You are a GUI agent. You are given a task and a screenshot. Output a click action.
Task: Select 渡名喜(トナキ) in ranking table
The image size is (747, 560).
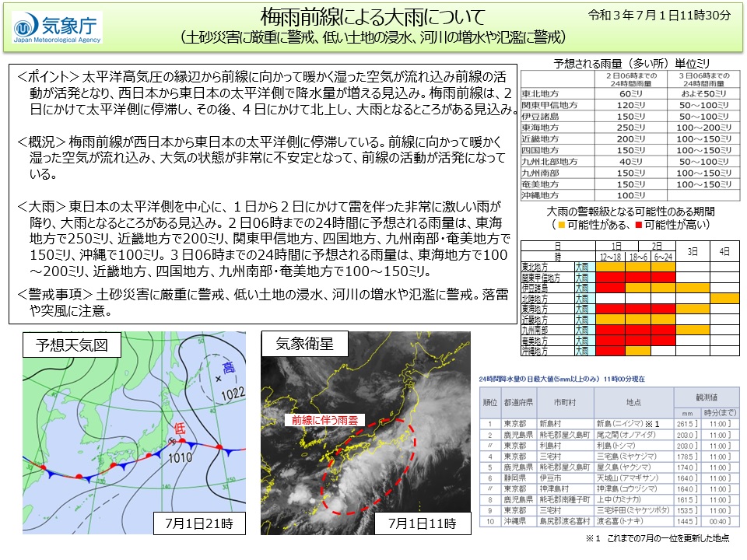click(621, 521)
